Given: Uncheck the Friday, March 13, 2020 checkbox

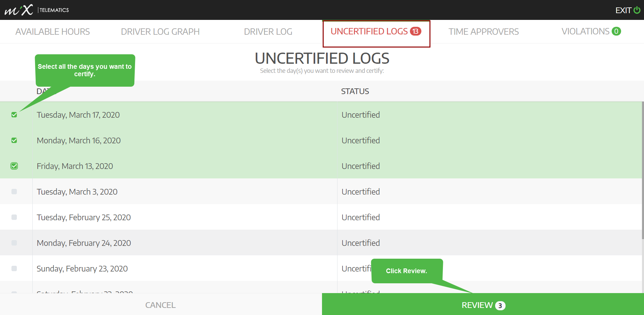Looking at the screenshot, I should coord(14,166).
